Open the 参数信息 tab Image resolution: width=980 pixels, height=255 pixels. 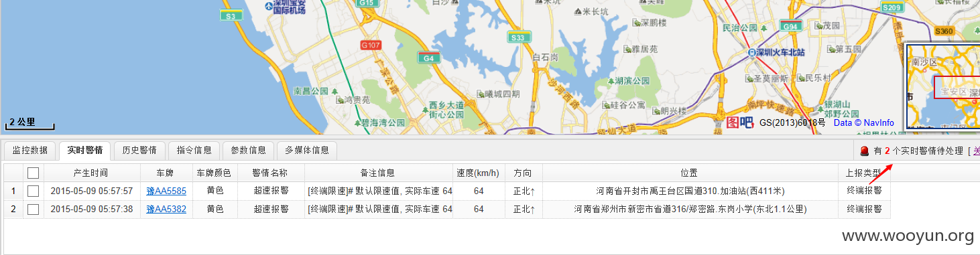click(x=249, y=150)
